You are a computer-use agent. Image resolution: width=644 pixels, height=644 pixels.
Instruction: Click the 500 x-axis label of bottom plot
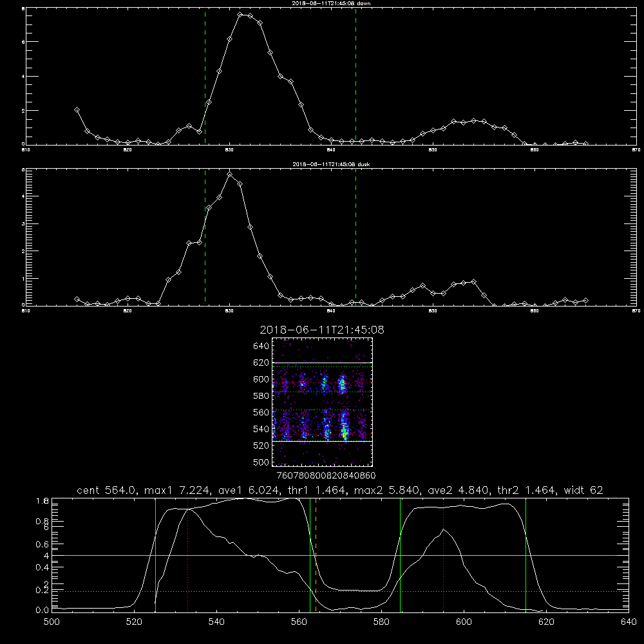coord(52,622)
